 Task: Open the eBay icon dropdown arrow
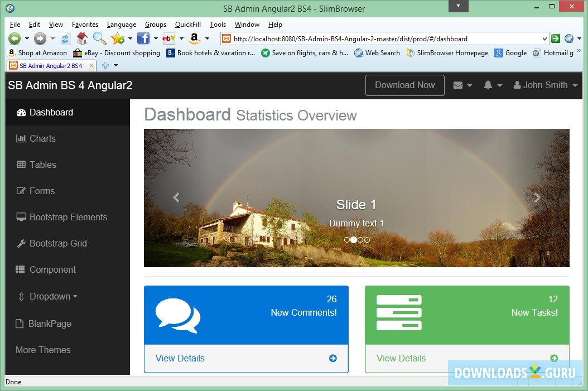[x=181, y=38]
